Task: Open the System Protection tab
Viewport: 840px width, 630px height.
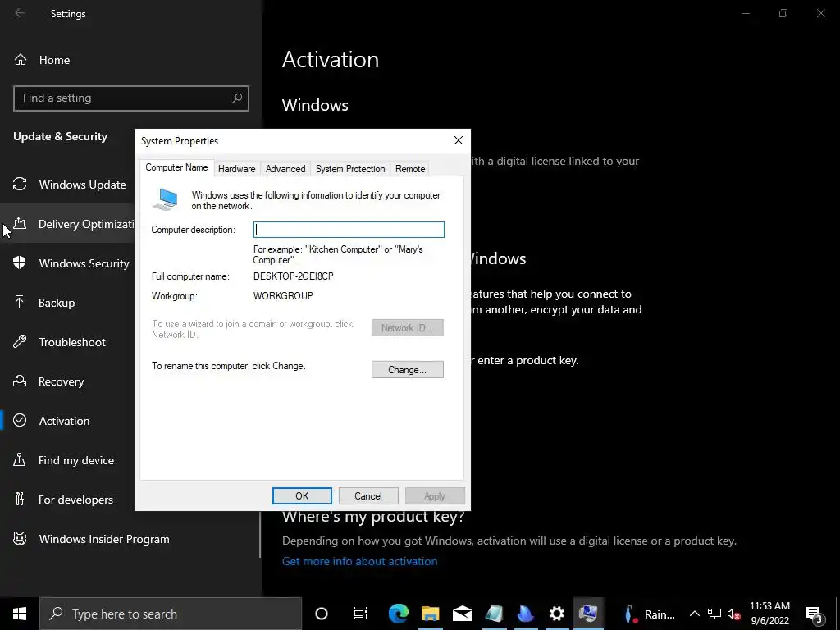Action: (350, 169)
